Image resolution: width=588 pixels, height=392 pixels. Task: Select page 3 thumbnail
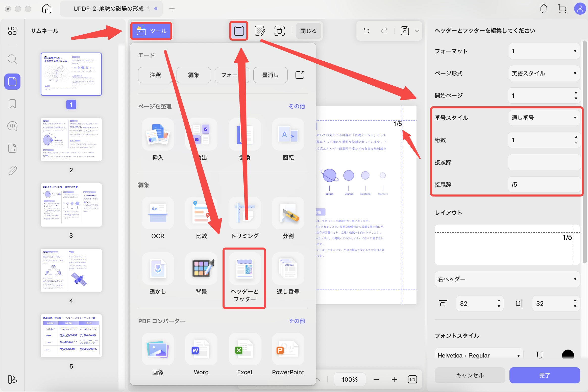pos(71,205)
